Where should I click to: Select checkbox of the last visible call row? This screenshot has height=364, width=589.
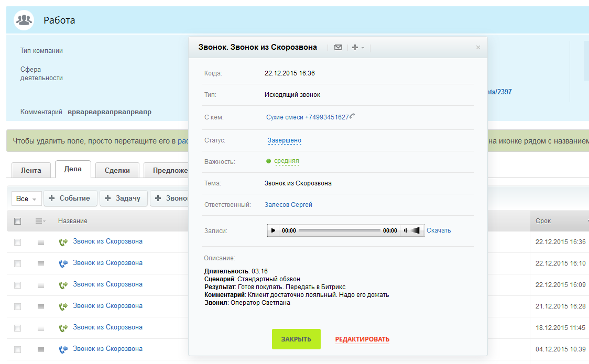pyautogui.click(x=17, y=349)
